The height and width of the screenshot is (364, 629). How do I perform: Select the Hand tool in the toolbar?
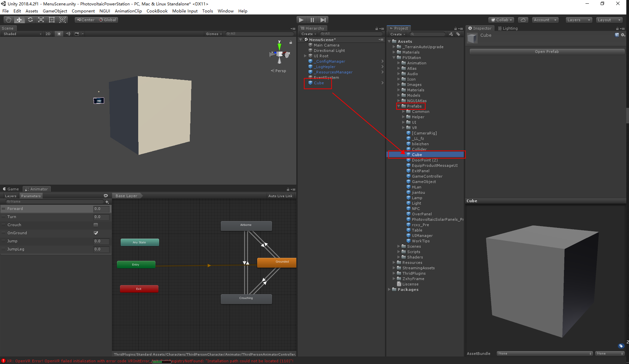(8, 20)
